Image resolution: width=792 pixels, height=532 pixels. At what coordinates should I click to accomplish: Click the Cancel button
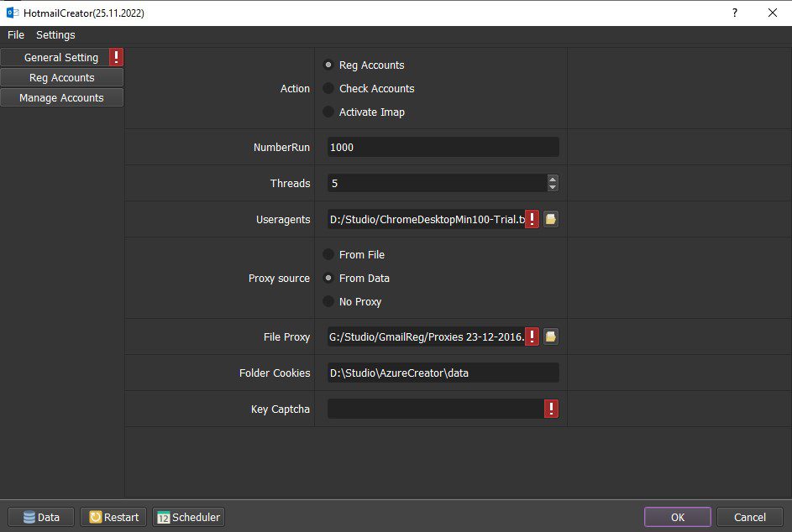[x=749, y=517]
